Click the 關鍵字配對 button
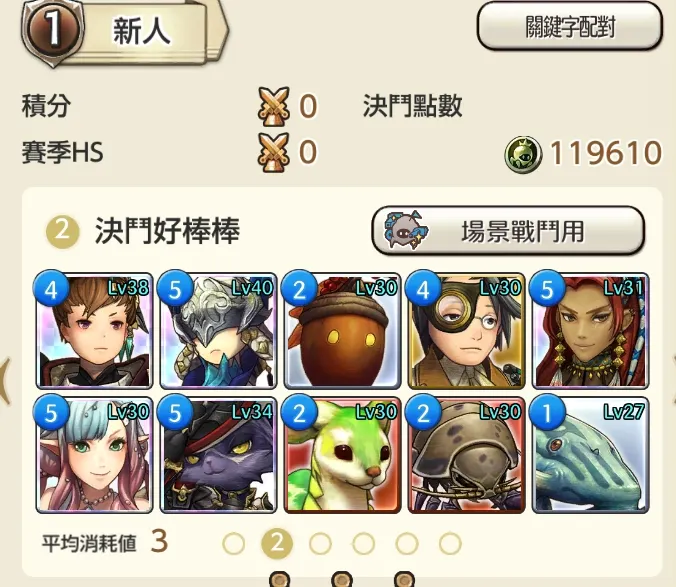The image size is (676, 587). (x=570, y=27)
